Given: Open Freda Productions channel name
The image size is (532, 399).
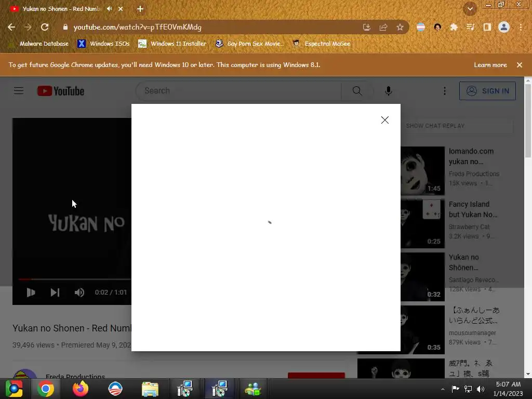Looking at the screenshot, I should coord(75,376).
